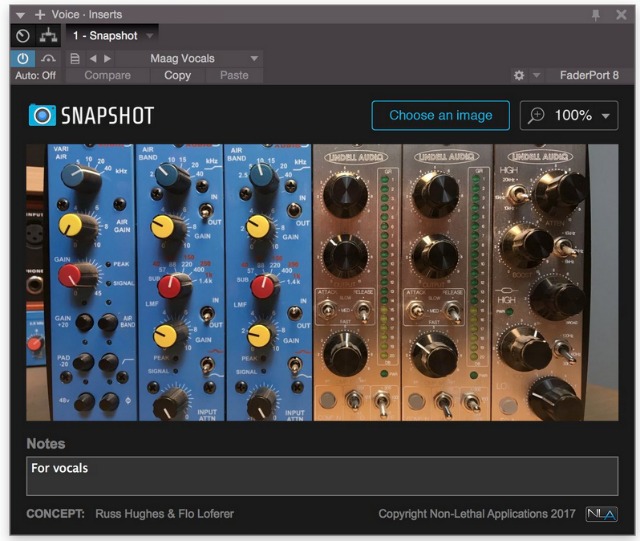Click the zoom magnifier icon
The width and height of the screenshot is (640, 541).
(536, 116)
